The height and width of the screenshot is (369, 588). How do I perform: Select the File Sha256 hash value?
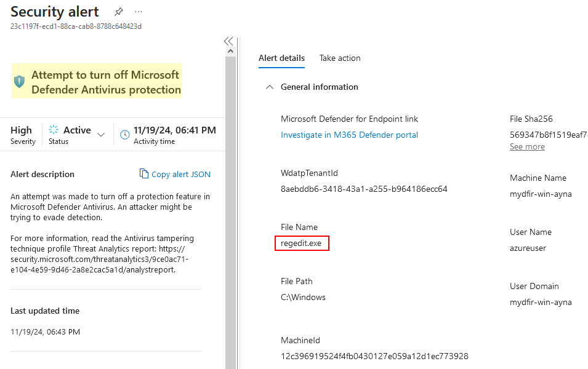pyautogui.click(x=549, y=135)
